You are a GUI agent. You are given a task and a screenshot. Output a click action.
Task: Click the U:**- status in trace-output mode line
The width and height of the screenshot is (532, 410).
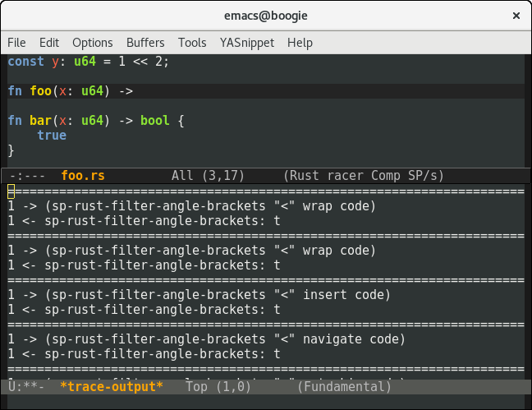[25, 386]
